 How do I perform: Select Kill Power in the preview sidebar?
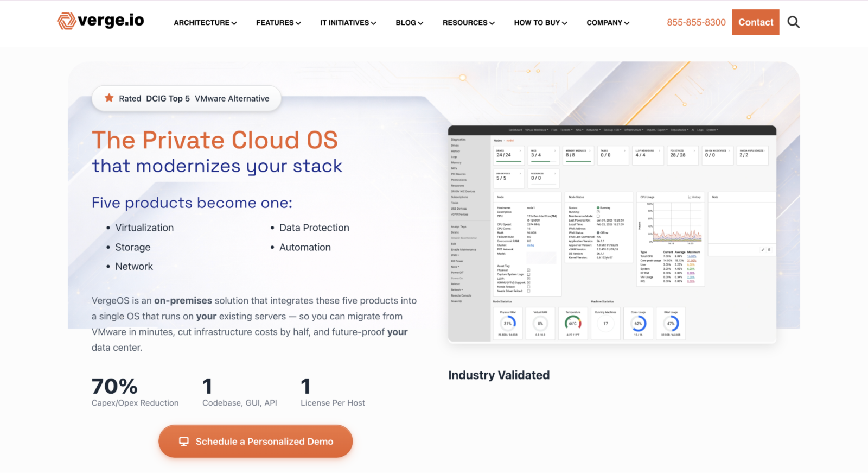click(457, 261)
